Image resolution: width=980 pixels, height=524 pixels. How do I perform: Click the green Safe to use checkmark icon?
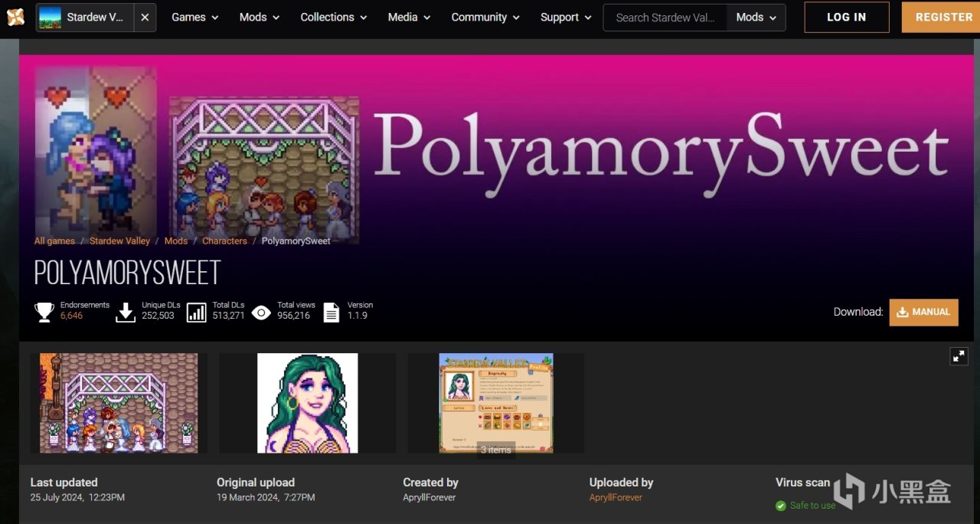pos(781,506)
